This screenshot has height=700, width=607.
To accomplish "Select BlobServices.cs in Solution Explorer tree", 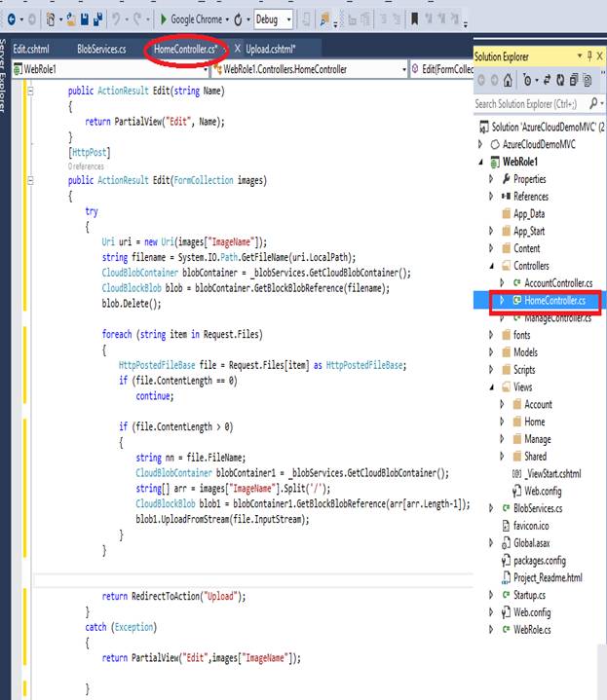I will (532, 508).
